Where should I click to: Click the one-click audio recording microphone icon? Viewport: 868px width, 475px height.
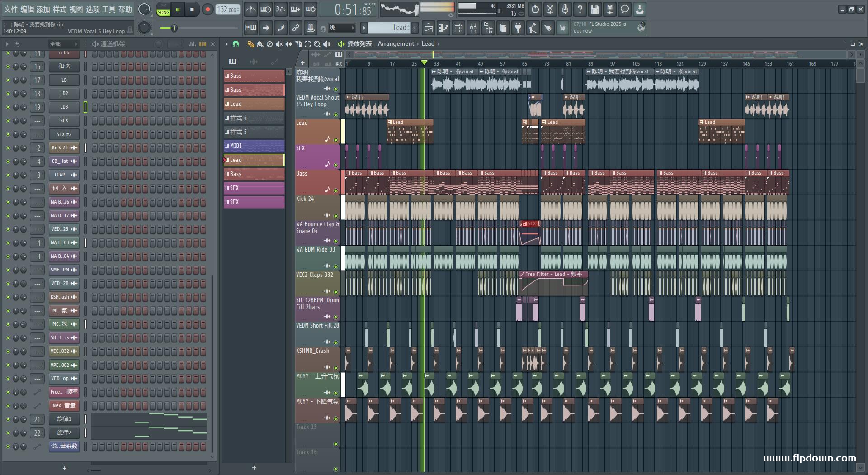565,9
